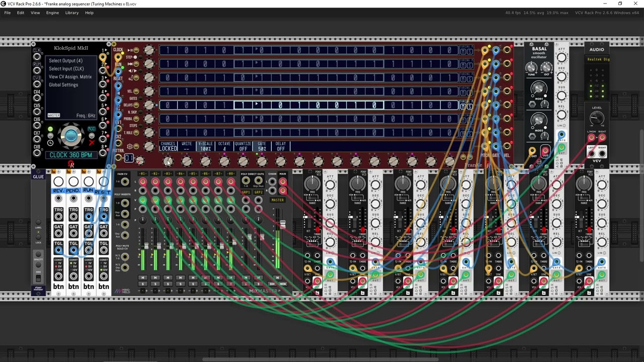Click the RUN round button on btn module
The height and width of the screenshot is (362, 644).
89,182
